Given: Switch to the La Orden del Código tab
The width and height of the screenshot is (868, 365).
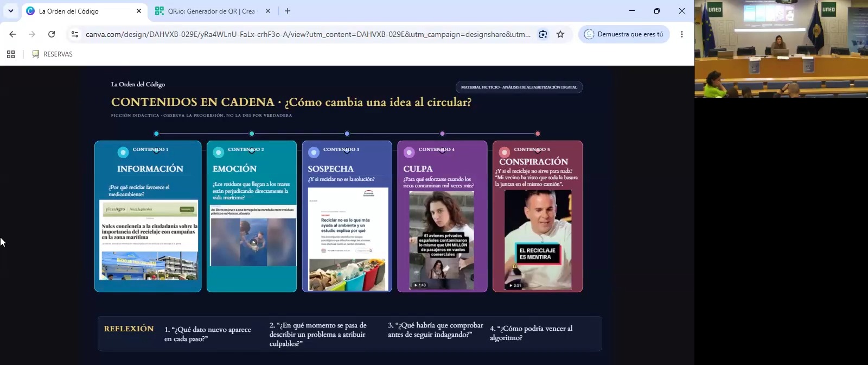Looking at the screenshot, I should [x=84, y=11].
